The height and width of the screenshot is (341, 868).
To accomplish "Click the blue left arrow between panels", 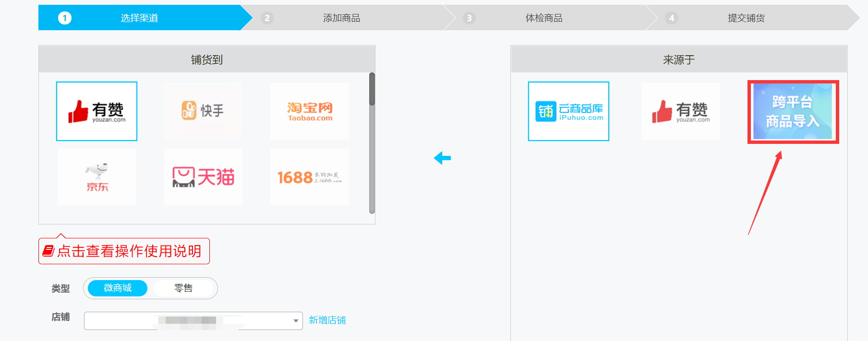I will coord(442,158).
